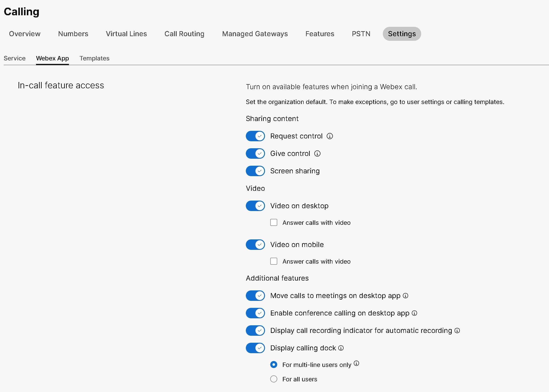Viewport: 549px width, 392px height.
Task: Turn off Display calling dock
Action: [255, 348]
